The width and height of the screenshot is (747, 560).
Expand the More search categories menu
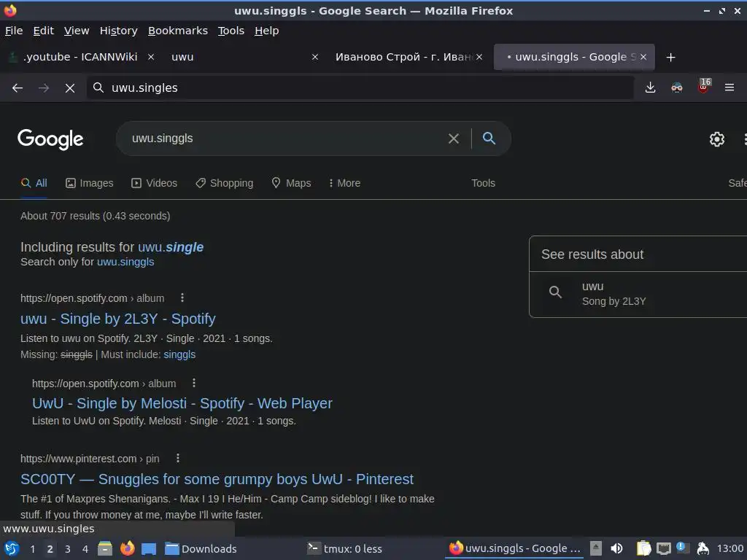pos(344,183)
